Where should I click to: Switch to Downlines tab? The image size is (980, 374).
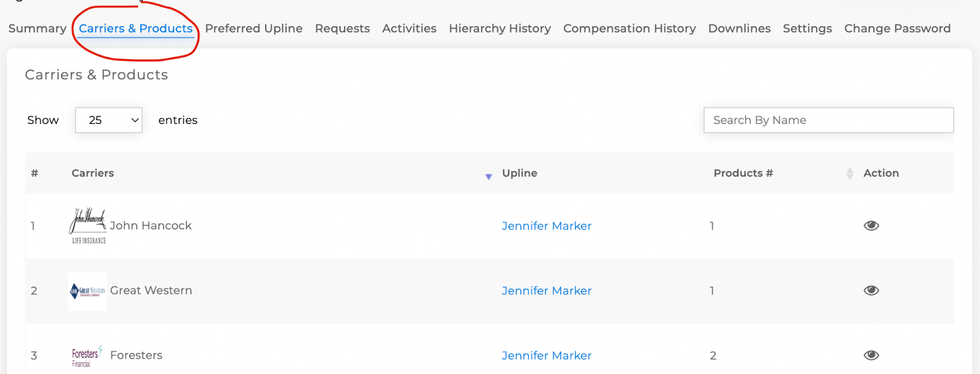(739, 29)
